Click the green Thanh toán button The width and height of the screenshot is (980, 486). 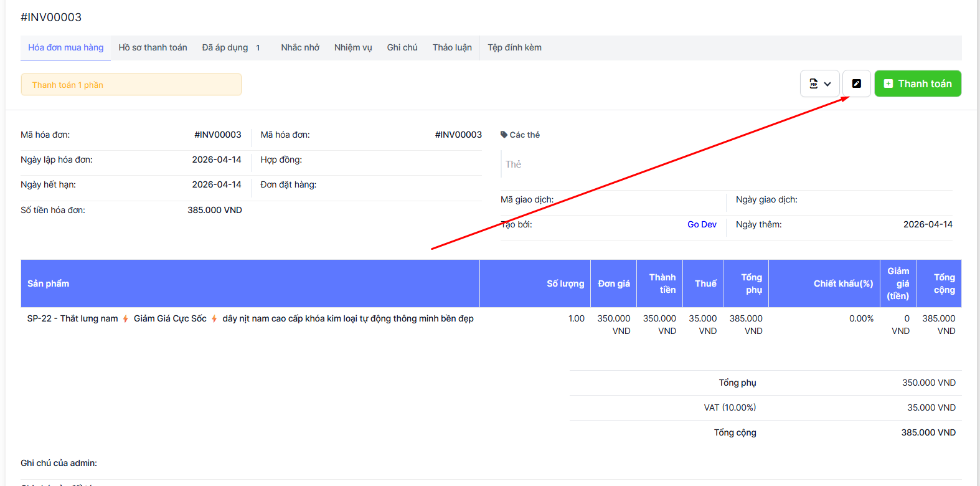(x=917, y=83)
